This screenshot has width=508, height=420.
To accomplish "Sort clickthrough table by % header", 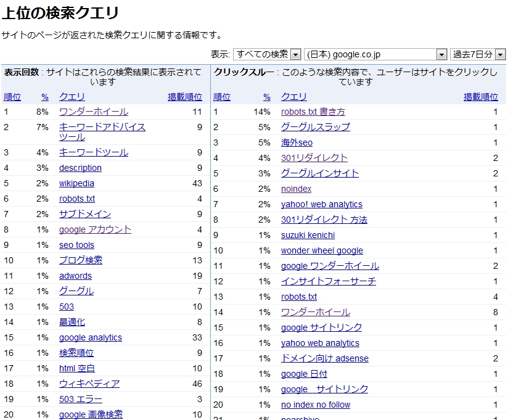I will point(266,97).
